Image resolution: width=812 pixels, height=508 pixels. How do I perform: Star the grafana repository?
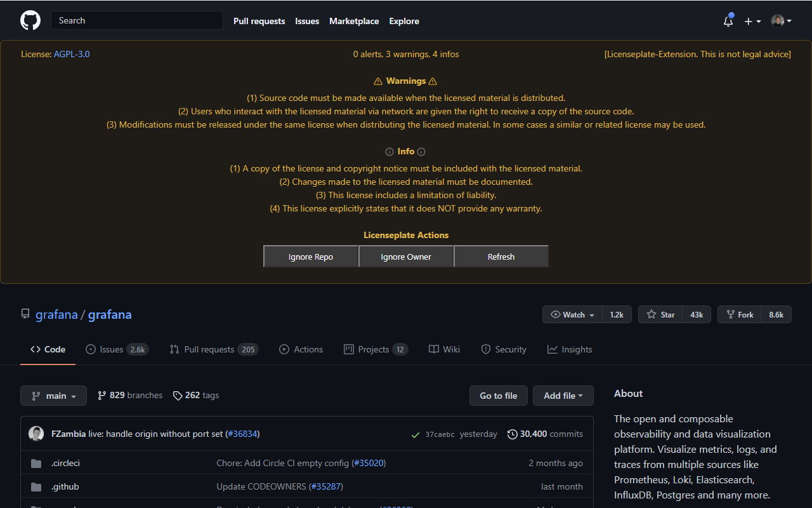point(660,314)
